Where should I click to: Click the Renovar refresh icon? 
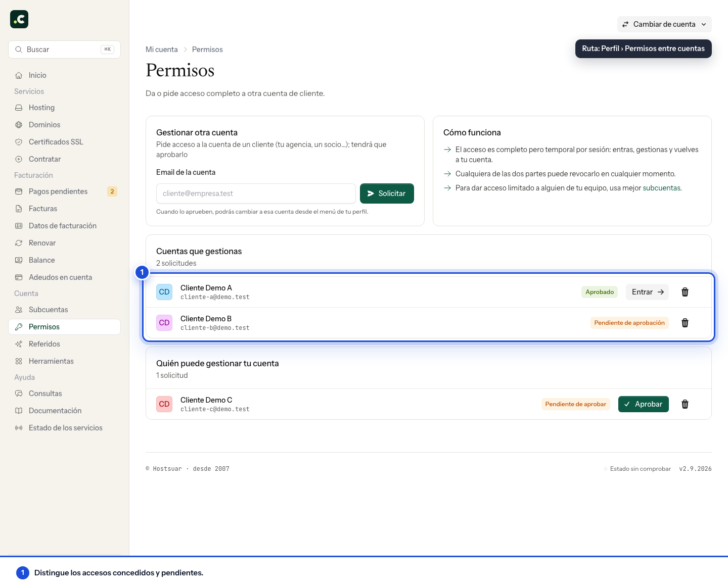pos(19,243)
